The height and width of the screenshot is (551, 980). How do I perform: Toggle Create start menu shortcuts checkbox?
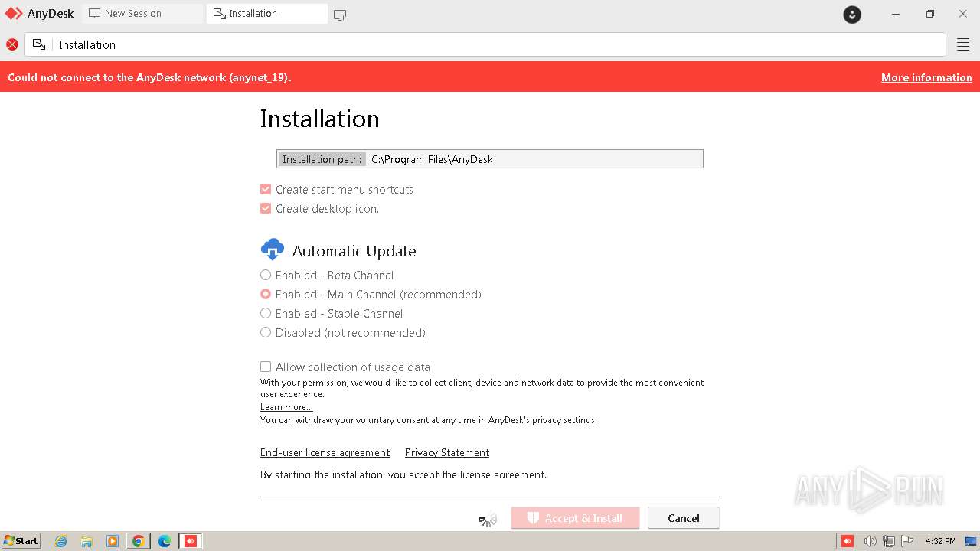tap(266, 189)
